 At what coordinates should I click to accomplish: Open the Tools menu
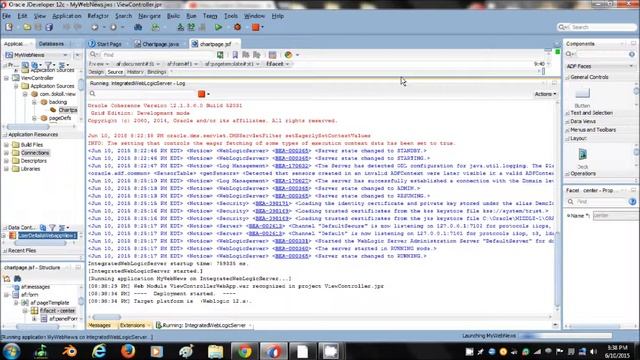pos(231,16)
